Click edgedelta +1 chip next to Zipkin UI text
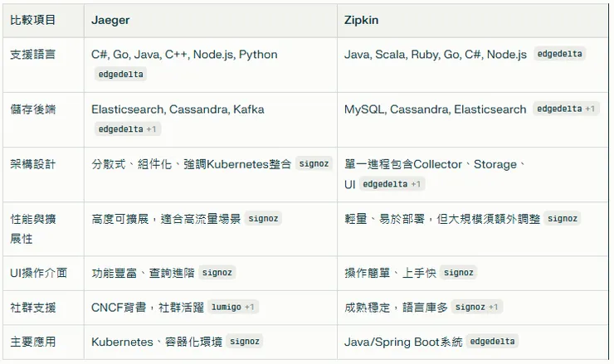Viewport: 614px width, 364px height. 393,184
